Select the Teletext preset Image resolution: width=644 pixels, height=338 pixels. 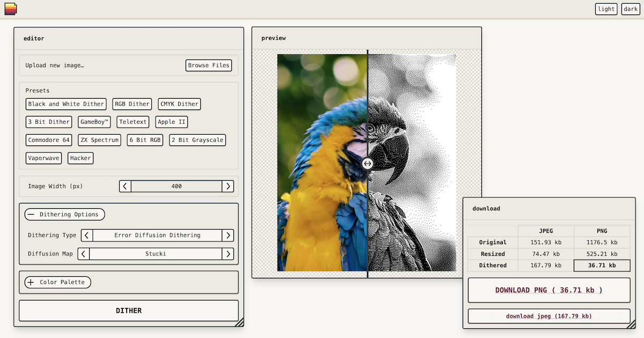coord(133,122)
